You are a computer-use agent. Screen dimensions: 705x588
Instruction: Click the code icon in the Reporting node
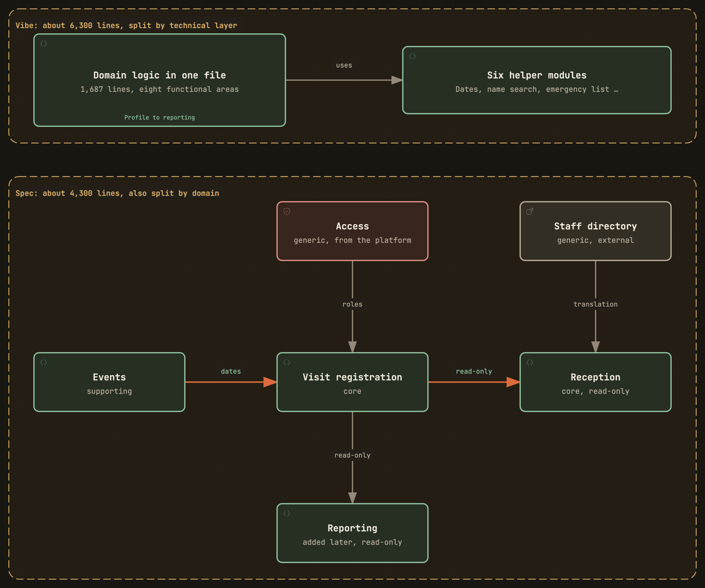(x=287, y=513)
